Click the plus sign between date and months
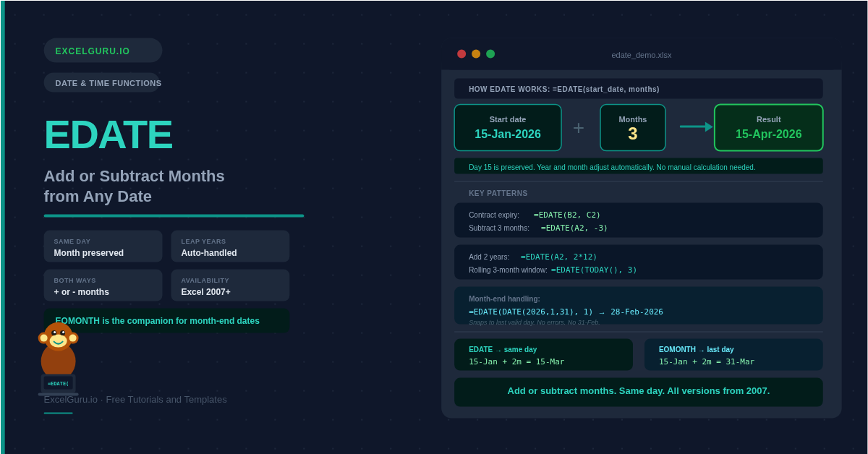The height and width of the screenshot is (454, 868). [579, 128]
